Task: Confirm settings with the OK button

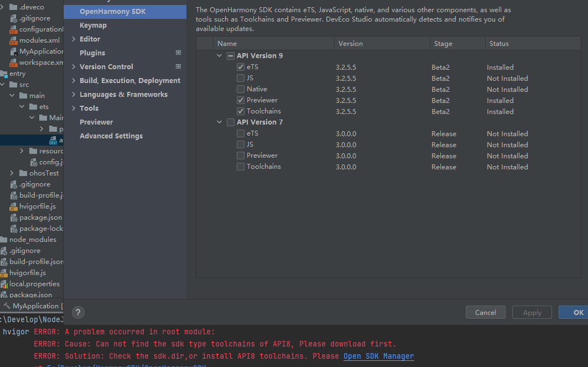Action: pyautogui.click(x=574, y=313)
